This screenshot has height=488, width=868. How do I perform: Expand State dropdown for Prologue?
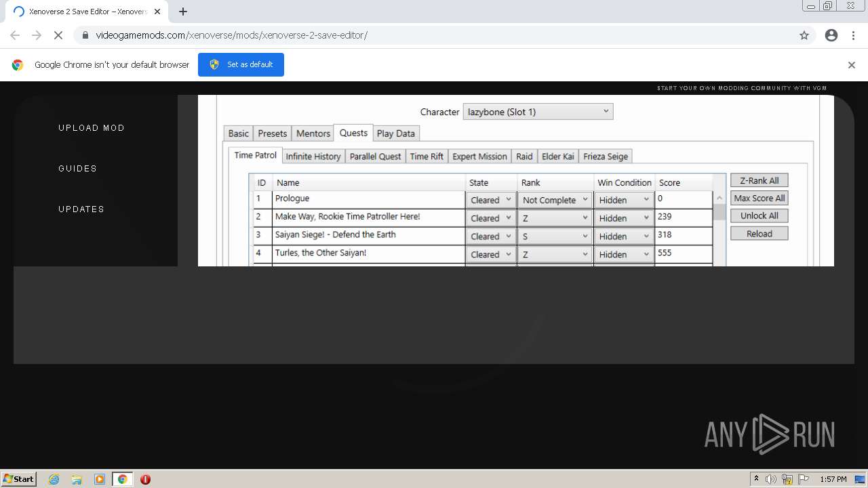click(x=490, y=200)
